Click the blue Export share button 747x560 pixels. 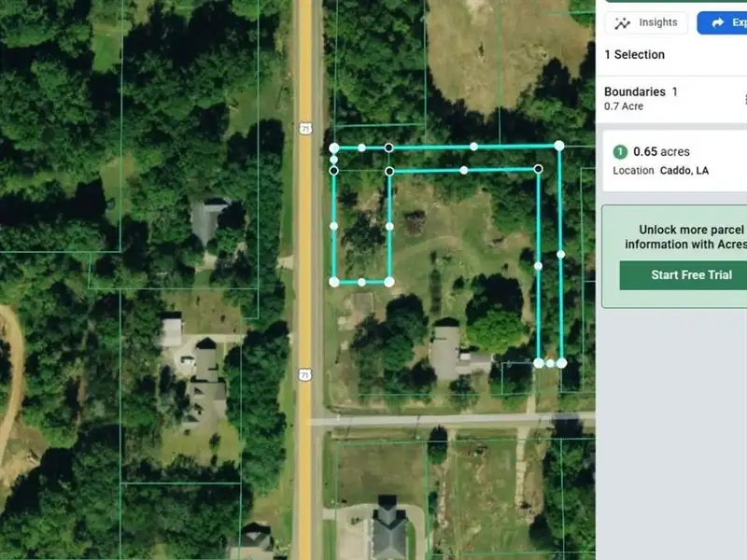click(x=722, y=22)
